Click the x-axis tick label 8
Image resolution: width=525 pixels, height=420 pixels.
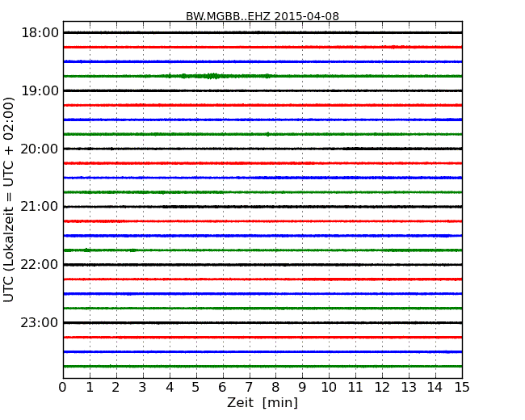pos(275,388)
